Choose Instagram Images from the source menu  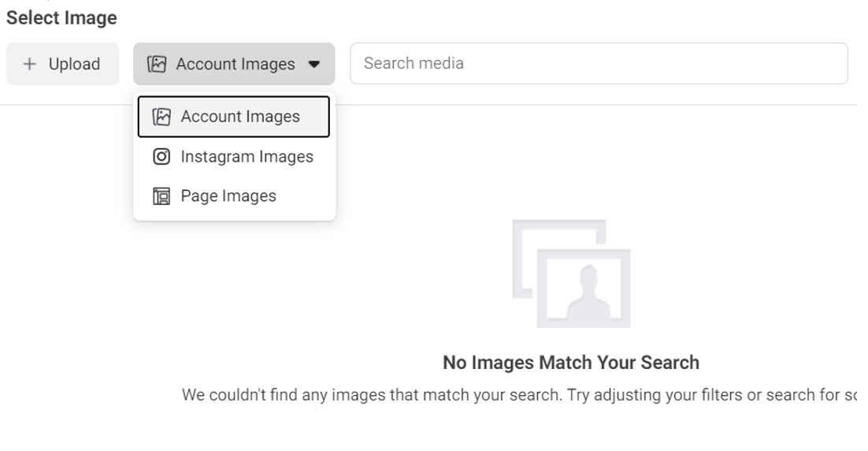pyautogui.click(x=247, y=157)
